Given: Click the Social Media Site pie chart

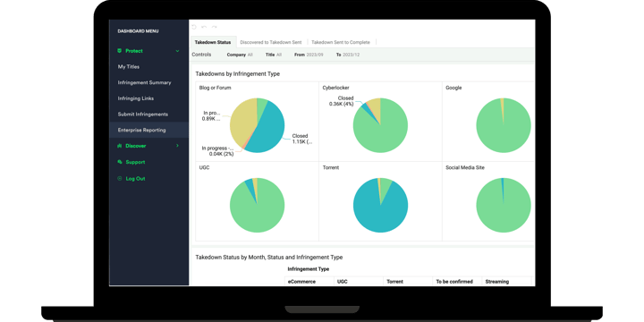Looking at the screenshot, I should (x=504, y=205).
